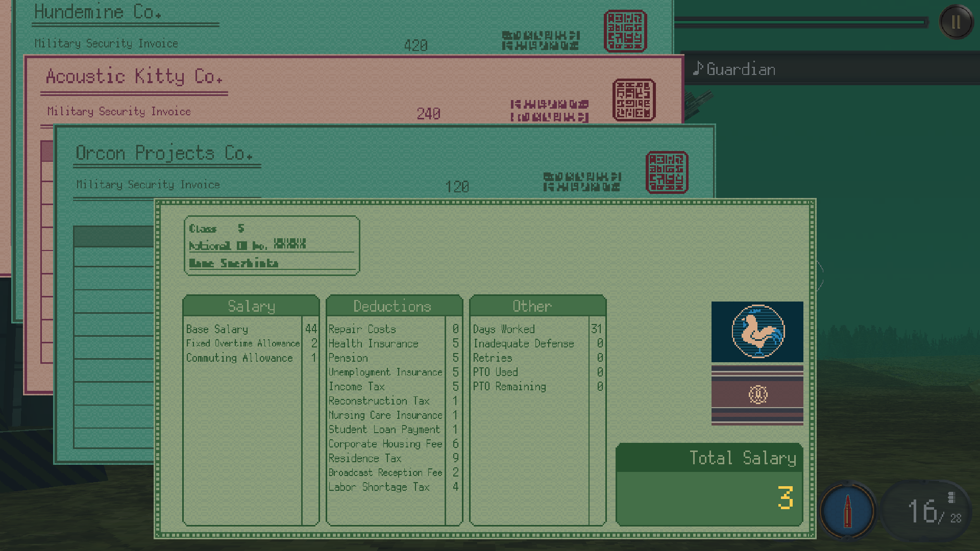This screenshot has width=980, height=551.
Task: Click the Total Salary panel
Action: pyautogui.click(x=709, y=485)
